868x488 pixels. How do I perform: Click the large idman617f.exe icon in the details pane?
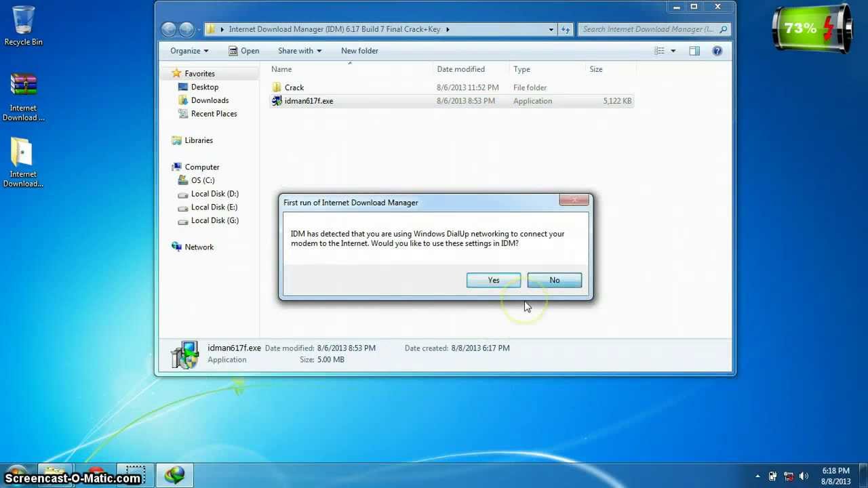click(x=184, y=354)
